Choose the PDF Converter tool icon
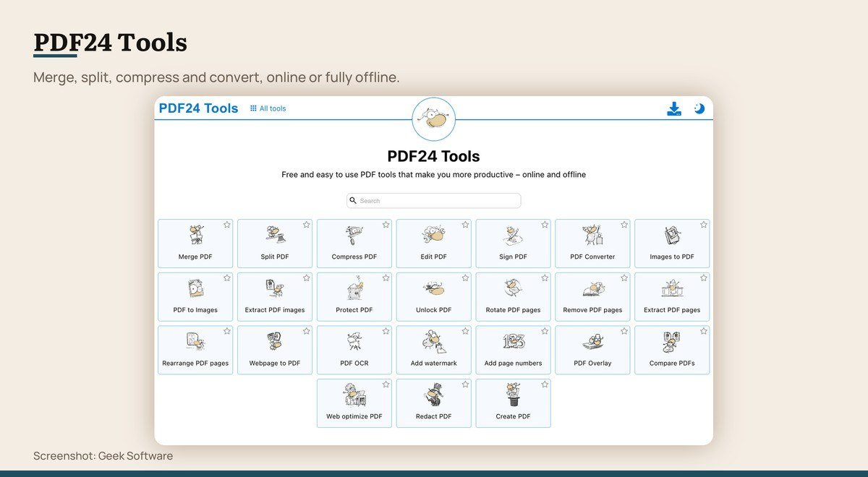This screenshot has width=868, height=477. [592, 236]
